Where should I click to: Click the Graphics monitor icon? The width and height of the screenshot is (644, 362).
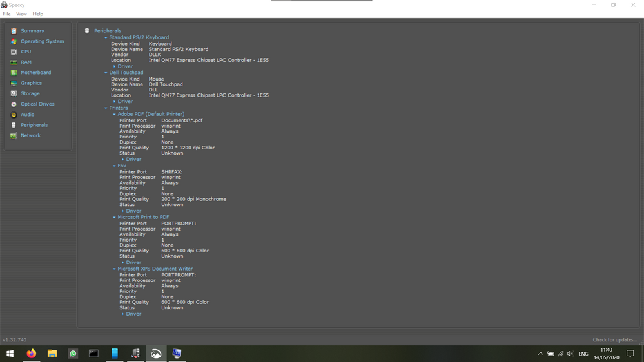[14, 83]
